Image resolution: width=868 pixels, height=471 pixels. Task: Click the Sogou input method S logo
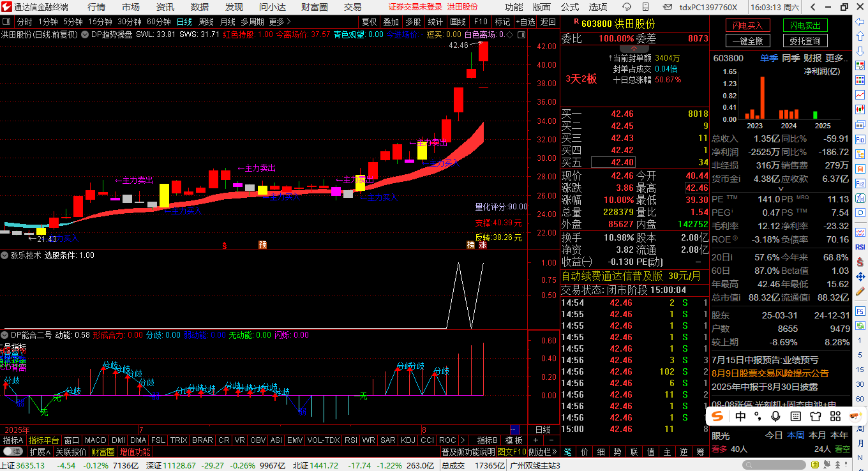click(x=717, y=417)
